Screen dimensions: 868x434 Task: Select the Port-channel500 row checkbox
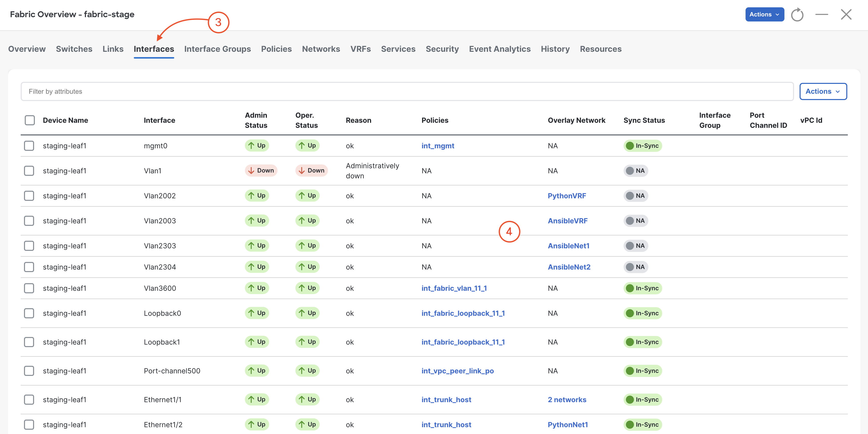click(x=29, y=371)
